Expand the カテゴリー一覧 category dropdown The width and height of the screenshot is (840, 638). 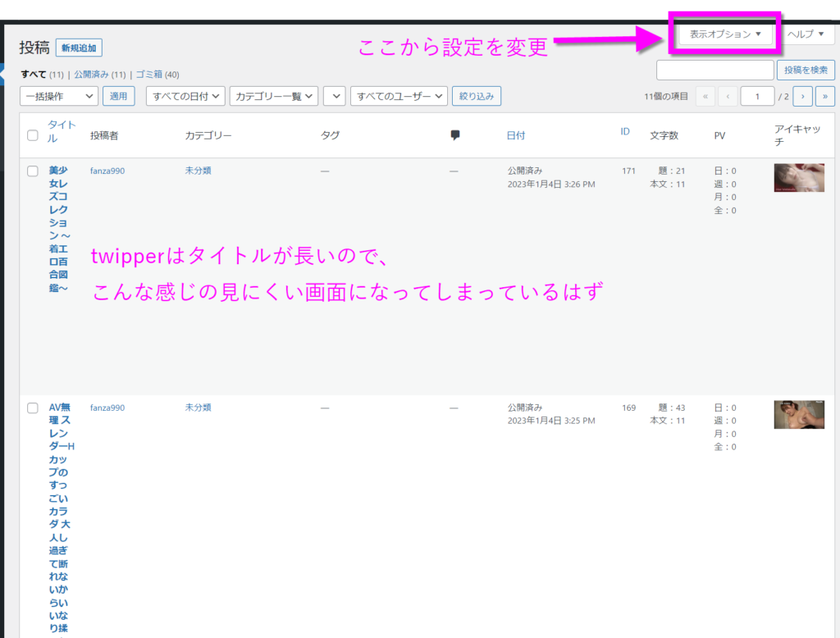[274, 97]
